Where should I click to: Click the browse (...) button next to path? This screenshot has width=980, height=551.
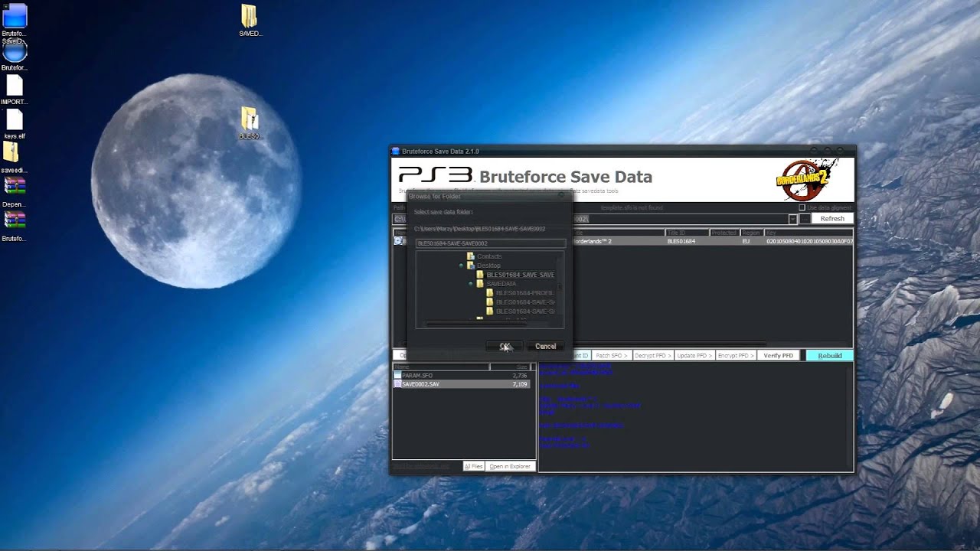pos(804,219)
